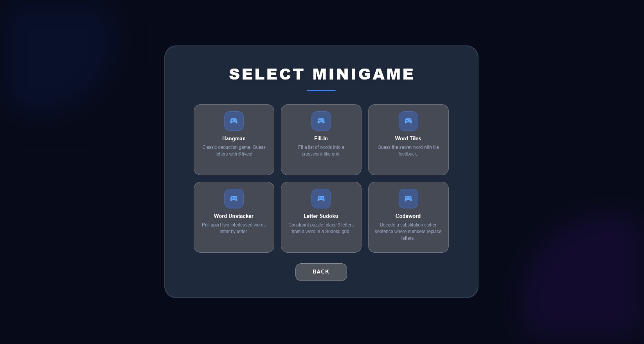Viewport: 644px width, 344px height.
Task: Click Word Unstacker interleaved words description
Action: pos(234,228)
